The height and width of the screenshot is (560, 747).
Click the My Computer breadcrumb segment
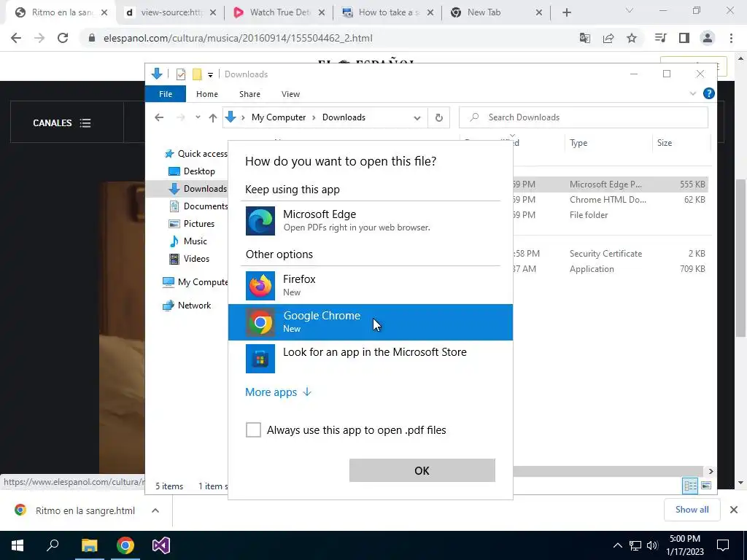point(279,117)
